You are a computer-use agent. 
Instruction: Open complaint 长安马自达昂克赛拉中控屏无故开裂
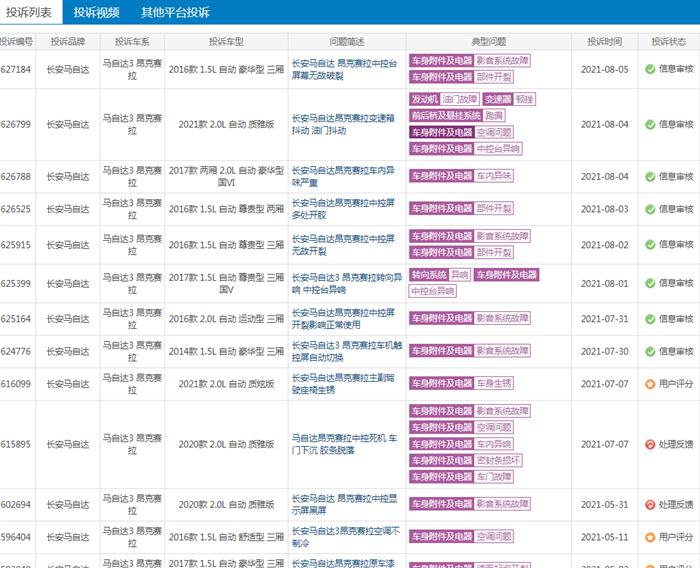tap(343, 245)
